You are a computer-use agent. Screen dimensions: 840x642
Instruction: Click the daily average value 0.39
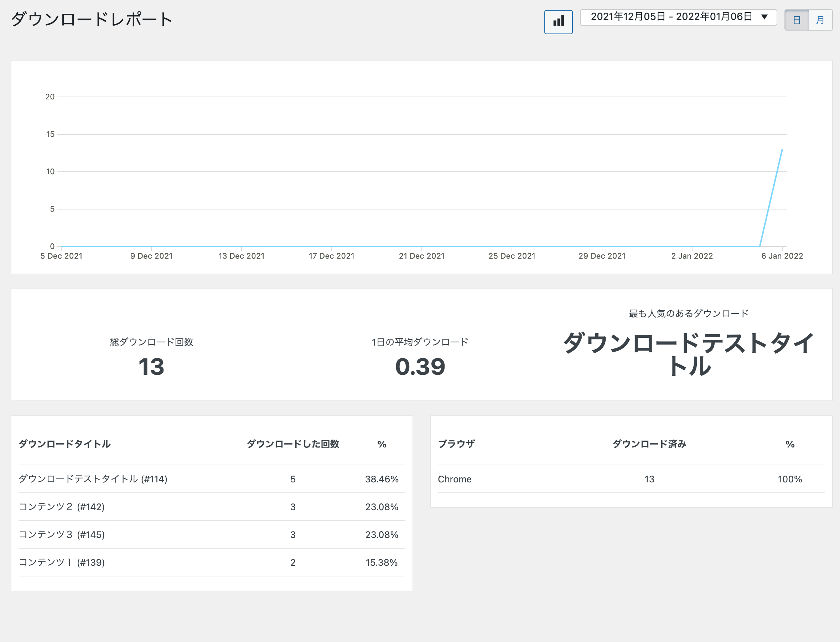point(420,367)
